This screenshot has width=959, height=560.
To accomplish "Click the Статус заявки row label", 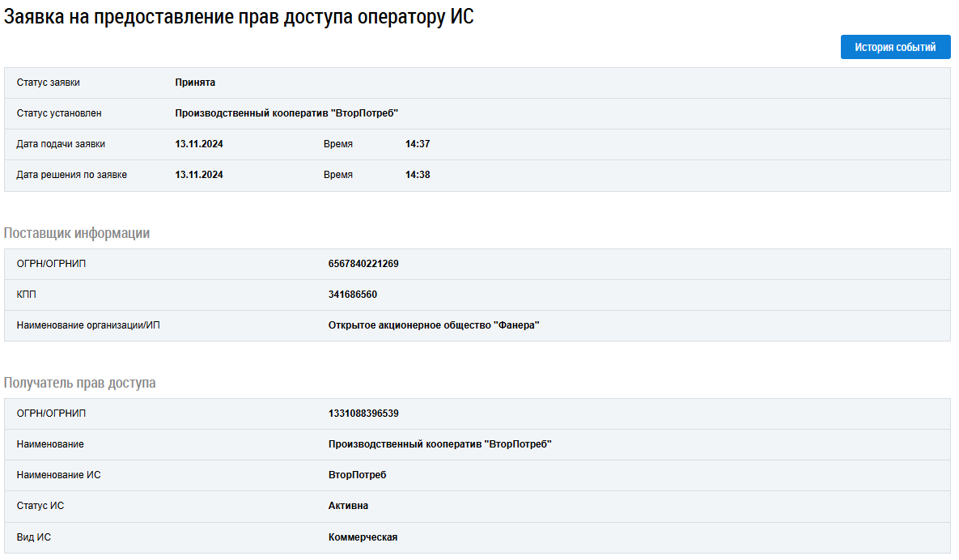I will tap(49, 83).
